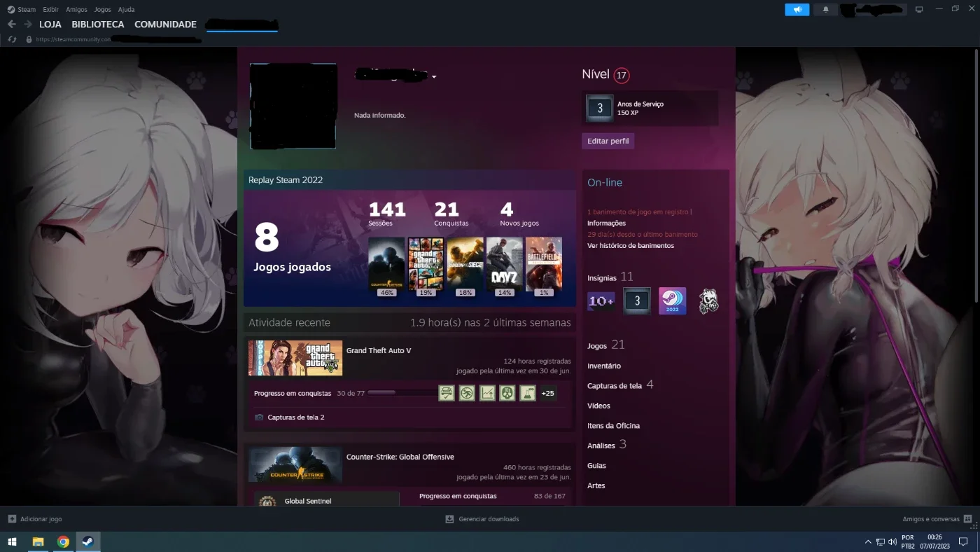Click the years-of-service badge in Insígnias row
Image resolution: width=980 pixels, height=552 pixels.
637,301
